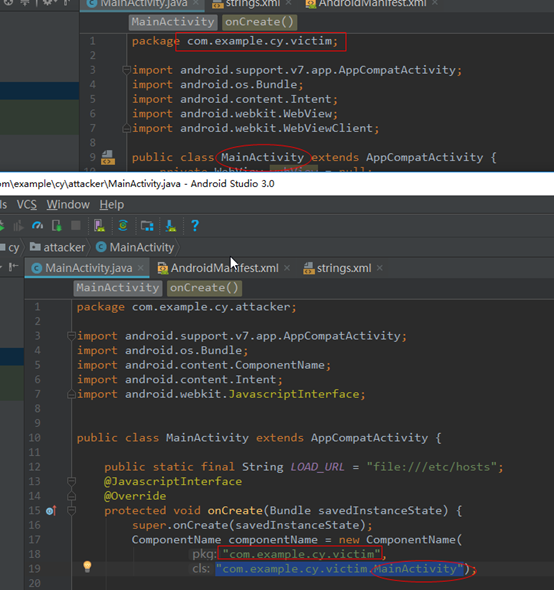The height and width of the screenshot is (590, 554).
Task: Click line number 10 in attacker gutter
Action: pyautogui.click(x=35, y=438)
